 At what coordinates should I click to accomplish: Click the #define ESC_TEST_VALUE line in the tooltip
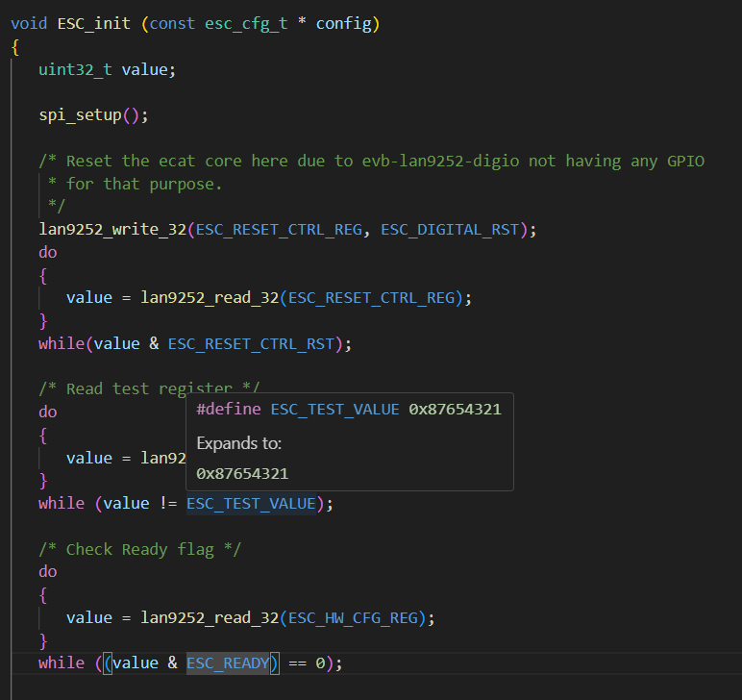click(x=348, y=410)
